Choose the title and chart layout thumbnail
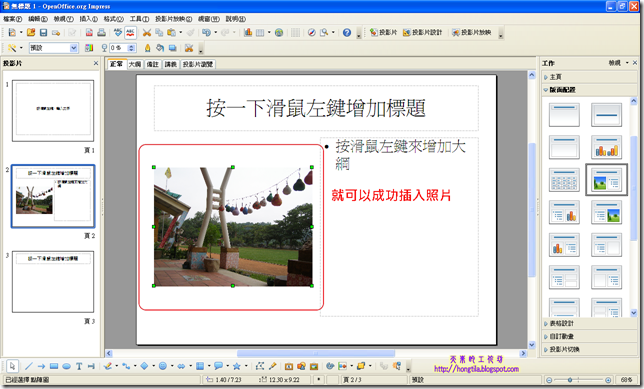644x389 pixels. [607, 147]
